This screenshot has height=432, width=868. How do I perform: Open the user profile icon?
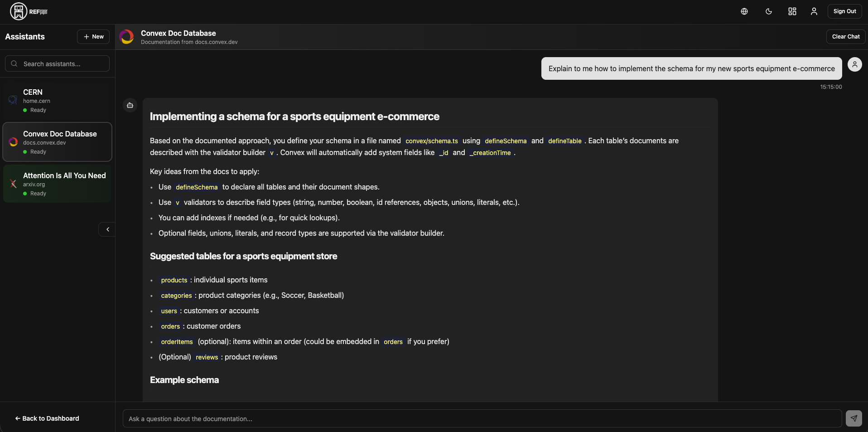point(814,11)
